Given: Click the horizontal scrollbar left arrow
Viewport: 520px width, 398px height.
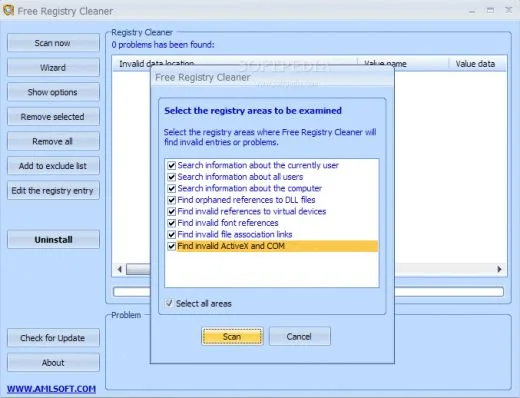Looking at the screenshot, I should (120, 269).
